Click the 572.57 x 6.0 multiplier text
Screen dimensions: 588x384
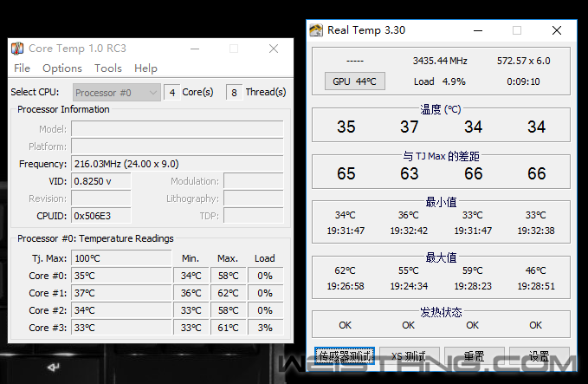pos(524,61)
